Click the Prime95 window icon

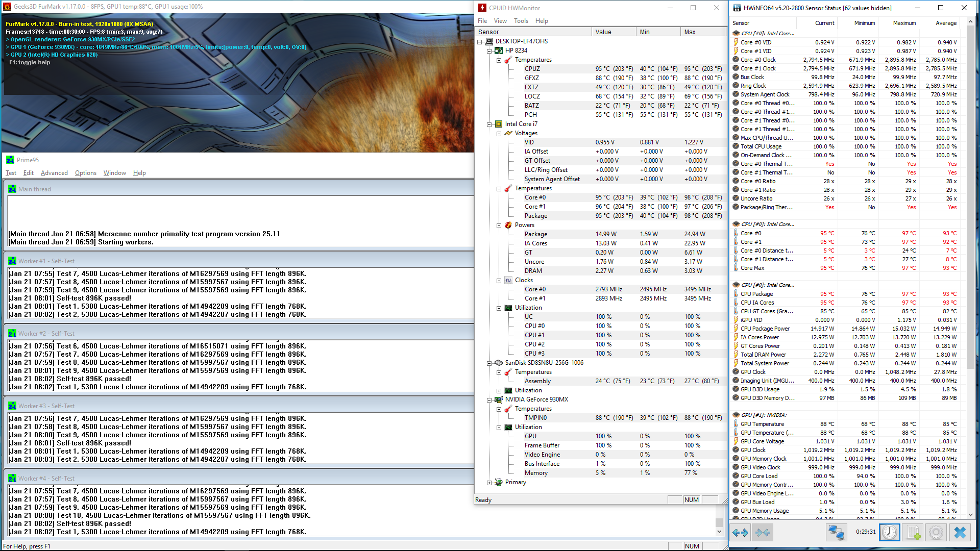point(10,160)
